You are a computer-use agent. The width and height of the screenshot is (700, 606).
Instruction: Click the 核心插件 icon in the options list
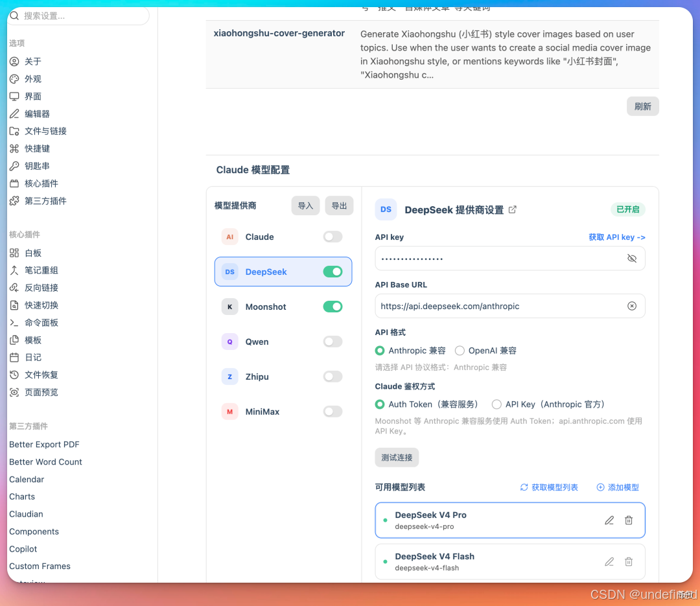(14, 183)
